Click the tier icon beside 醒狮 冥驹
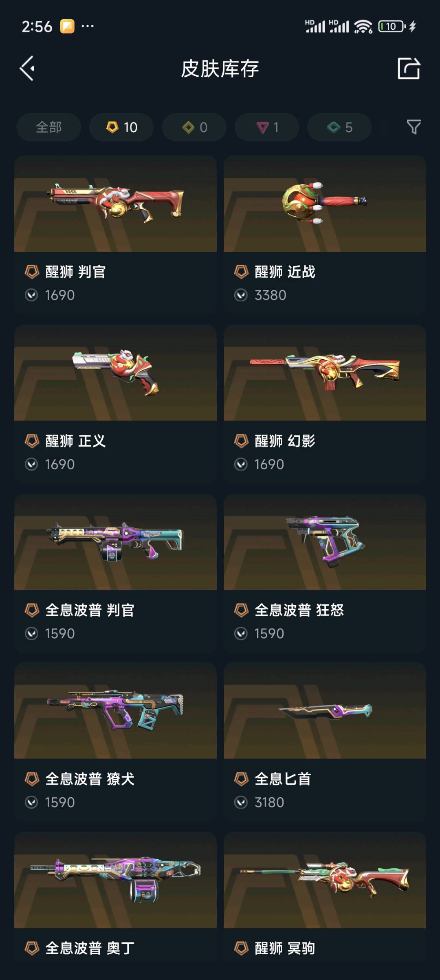440x980 pixels. [241, 948]
